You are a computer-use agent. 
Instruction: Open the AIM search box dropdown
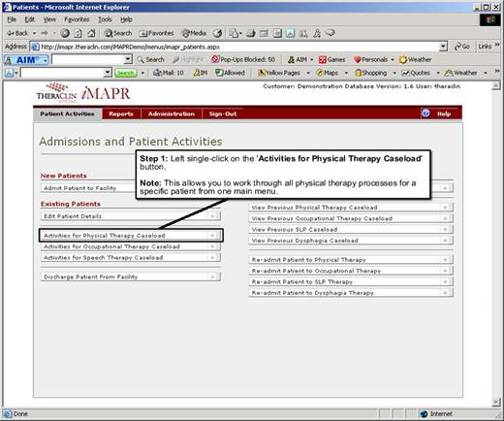[x=128, y=59]
